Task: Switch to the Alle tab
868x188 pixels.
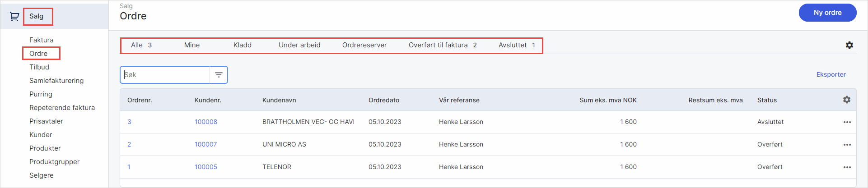Action: click(x=141, y=45)
